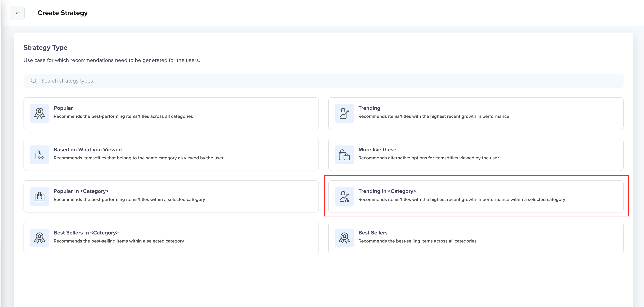The width and height of the screenshot is (644, 307).
Task: Click the Popular In Category bag icon
Action: pos(40,196)
